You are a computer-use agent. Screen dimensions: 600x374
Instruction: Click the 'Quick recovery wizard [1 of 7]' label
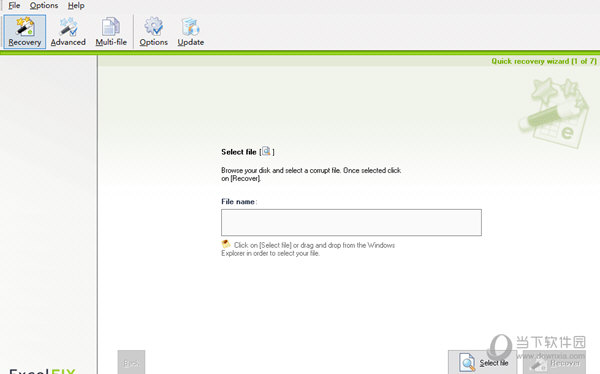[544, 61]
